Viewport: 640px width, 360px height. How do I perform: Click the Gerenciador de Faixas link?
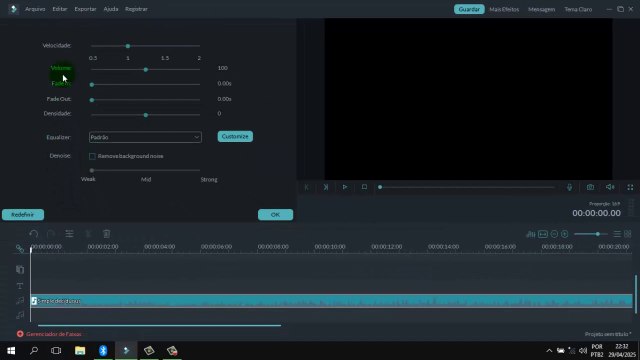point(53,334)
